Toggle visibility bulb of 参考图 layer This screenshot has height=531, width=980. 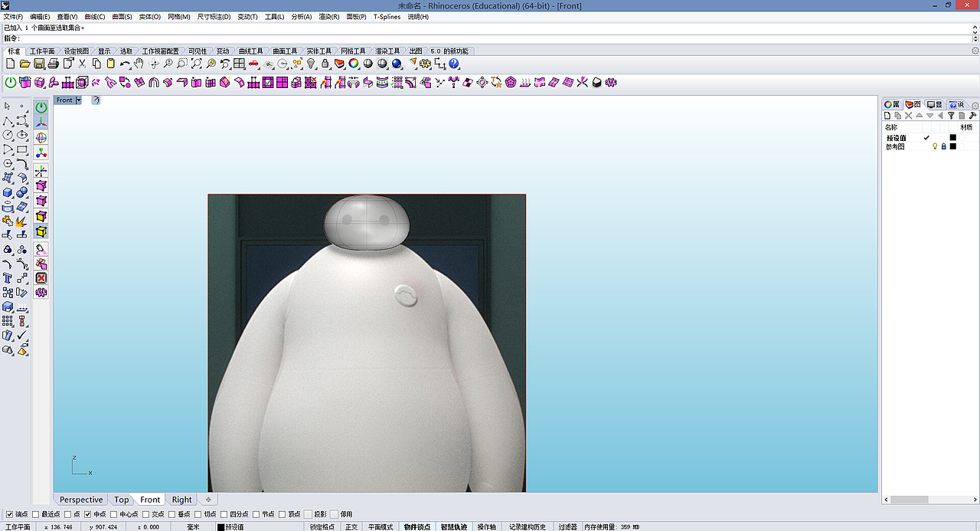pyautogui.click(x=935, y=146)
